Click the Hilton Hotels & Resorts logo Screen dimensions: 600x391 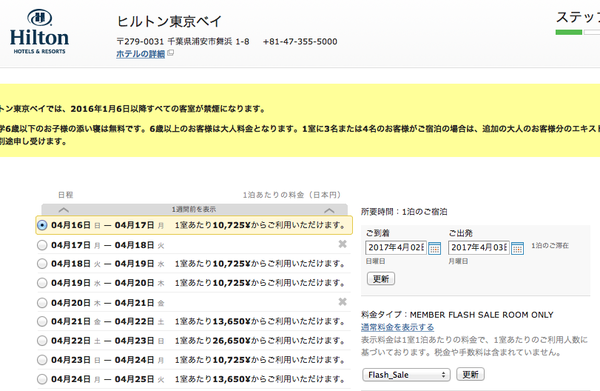[x=39, y=32]
